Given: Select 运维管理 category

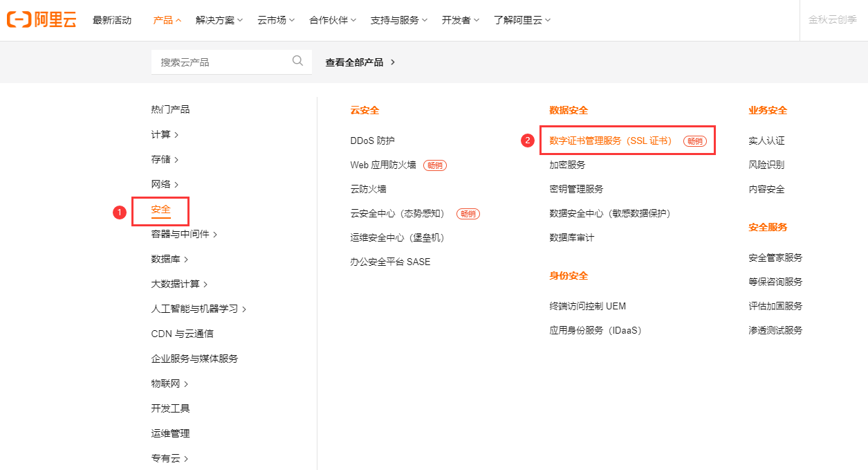Looking at the screenshot, I should [170, 433].
